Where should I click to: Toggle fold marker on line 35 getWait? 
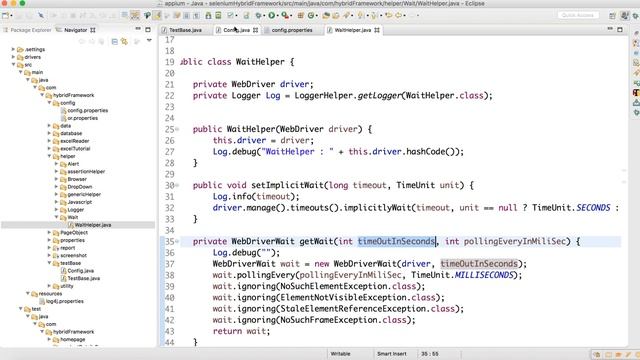click(177, 242)
